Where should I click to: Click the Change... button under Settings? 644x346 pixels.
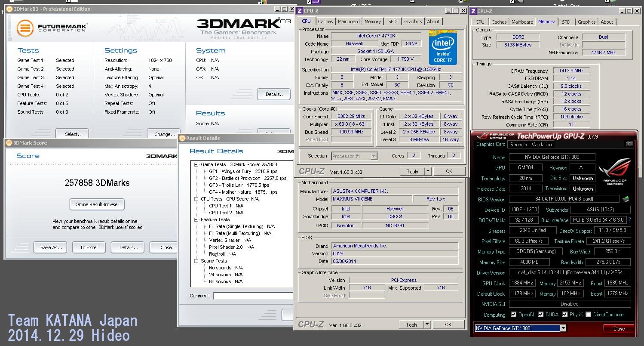tap(164, 134)
